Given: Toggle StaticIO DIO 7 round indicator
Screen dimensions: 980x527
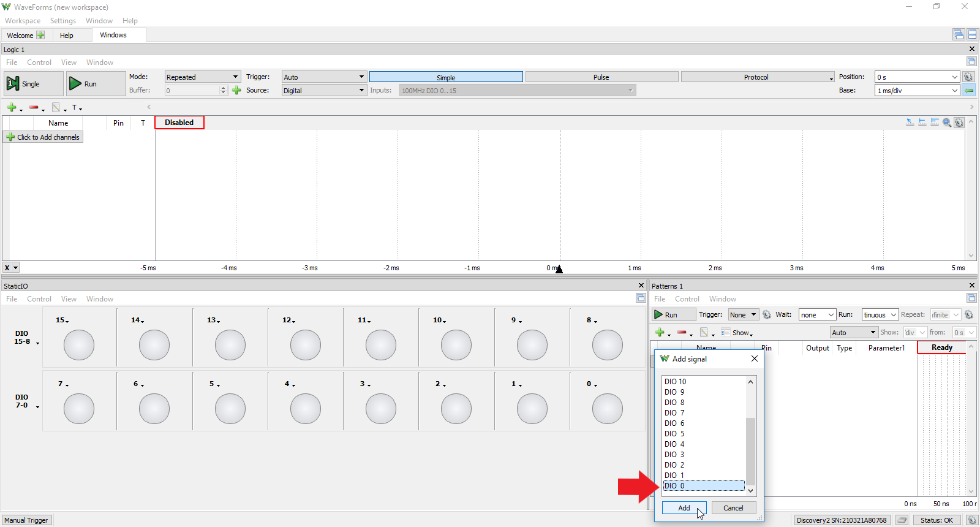Looking at the screenshot, I should click(79, 409).
